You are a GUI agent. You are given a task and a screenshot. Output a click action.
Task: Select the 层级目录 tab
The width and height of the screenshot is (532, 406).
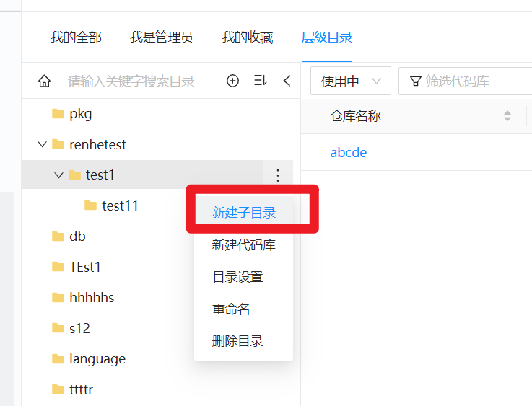[327, 37]
